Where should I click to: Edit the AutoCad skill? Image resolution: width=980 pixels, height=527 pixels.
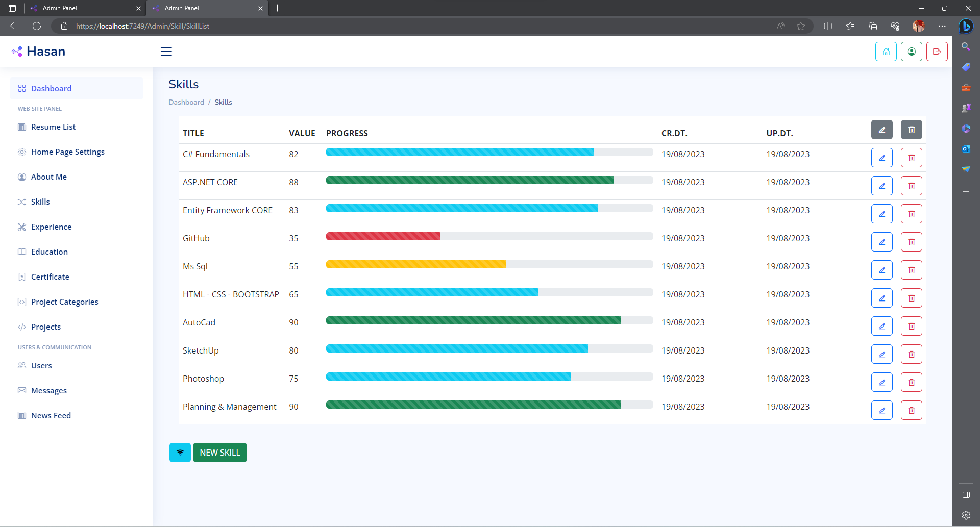882,326
